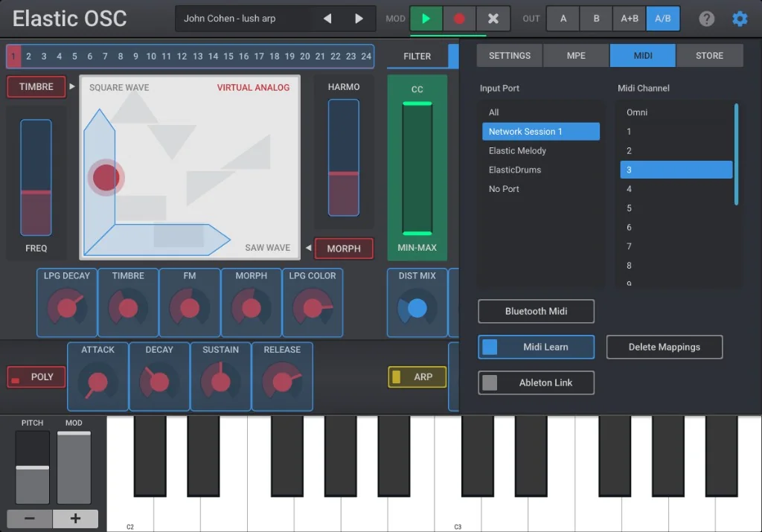Select output B
The image size is (762, 532).
pyautogui.click(x=596, y=19)
